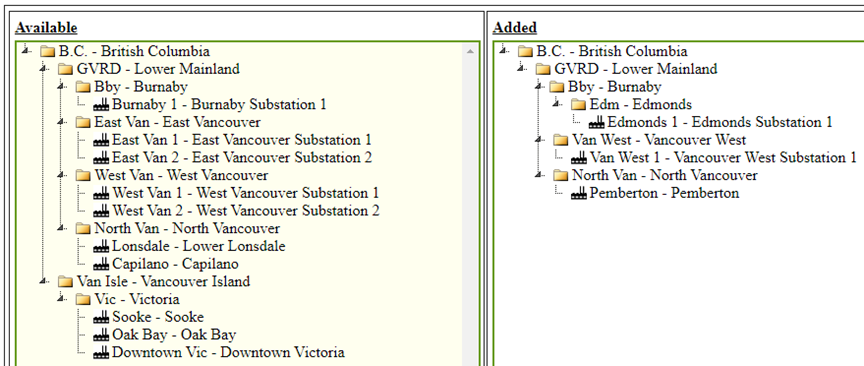Click folder icon of Vic - Victoria
864x366 pixels.
point(83,299)
